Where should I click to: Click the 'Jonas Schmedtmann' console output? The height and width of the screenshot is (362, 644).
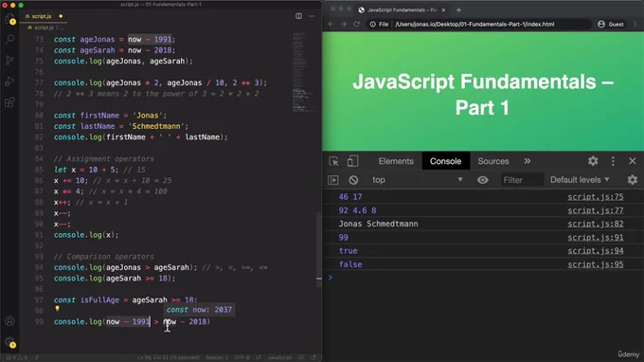pyautogui.click(x=378, y=224)
